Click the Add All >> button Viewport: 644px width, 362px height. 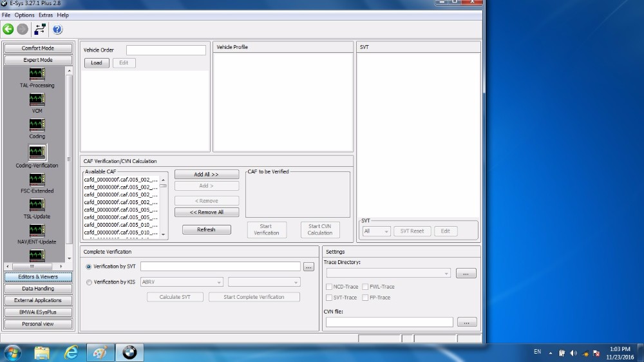tap(206, 175)
